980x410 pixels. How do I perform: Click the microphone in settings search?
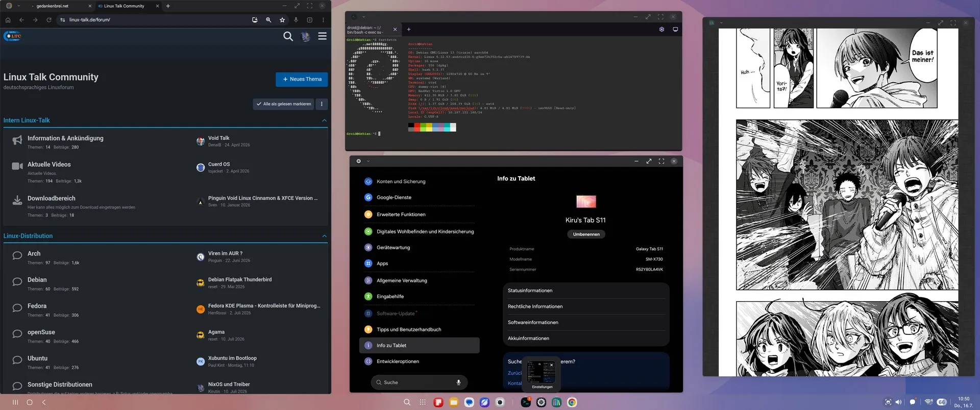click(x=458, y=382)
